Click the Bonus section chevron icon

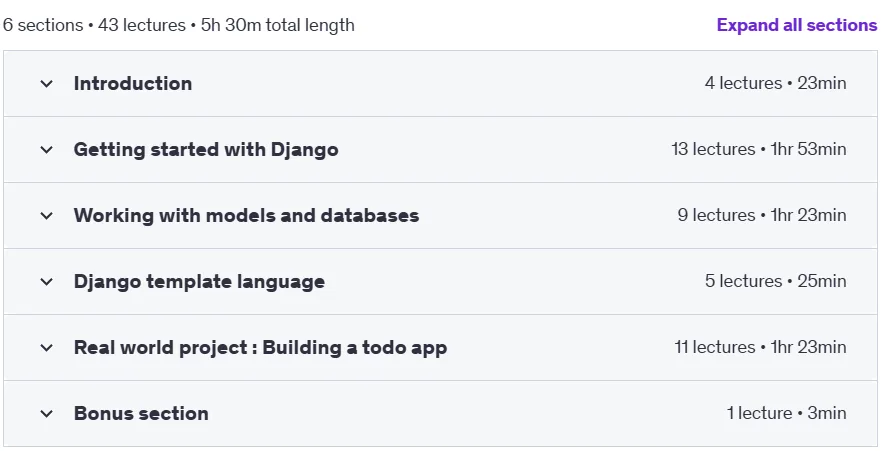pos(47,414)
